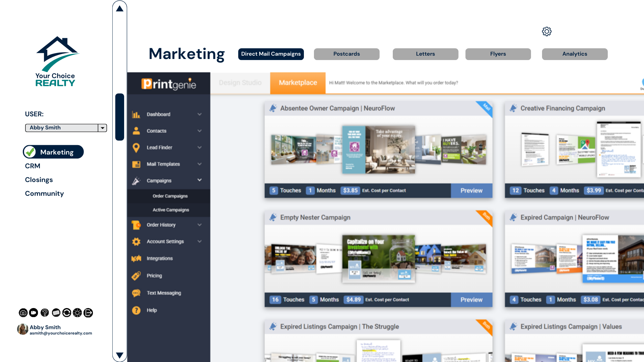This screenshot has width=644, height=362.
Task: Click megaphone icon beside Creative Financing Campaign
Action: (x=513, y=108)
